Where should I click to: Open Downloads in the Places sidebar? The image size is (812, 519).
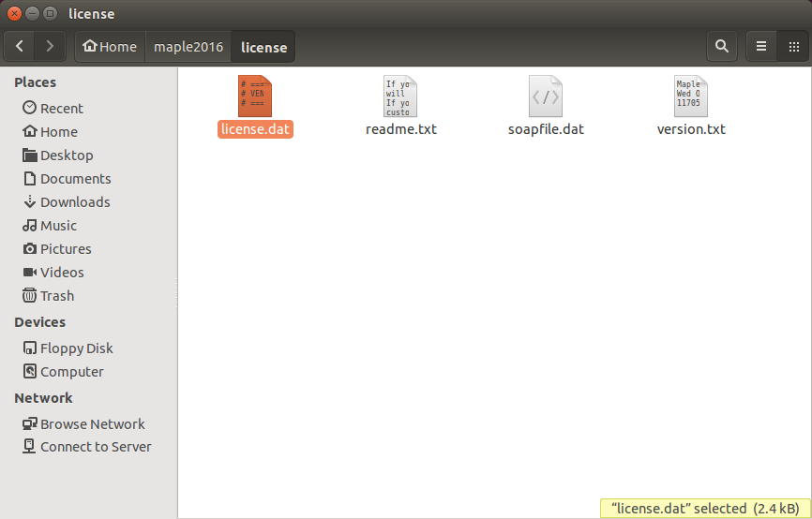pos(75,201)
